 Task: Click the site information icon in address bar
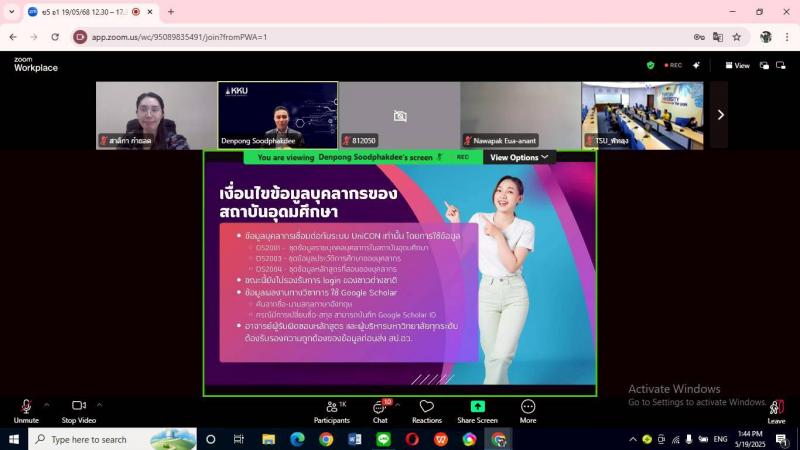[x=80, y=37]
